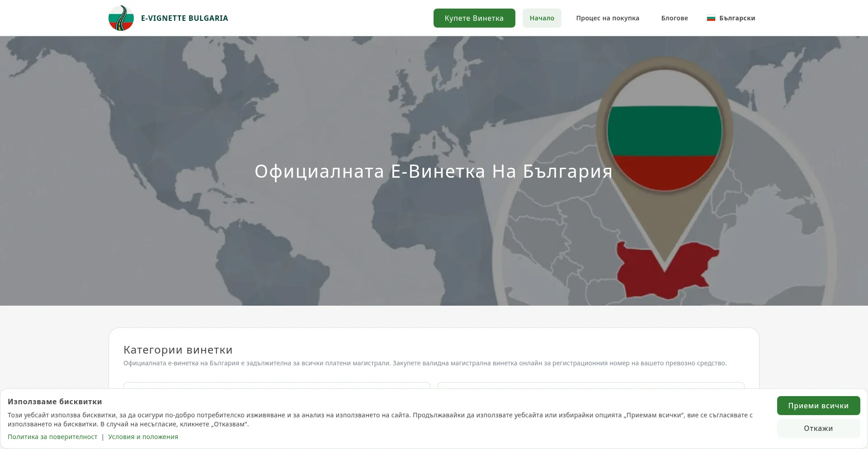Viewport: 868px width, 449px height.
Task: Click the Bulgarian flag icon in the navigation
Action: click(x=711, y=18)
